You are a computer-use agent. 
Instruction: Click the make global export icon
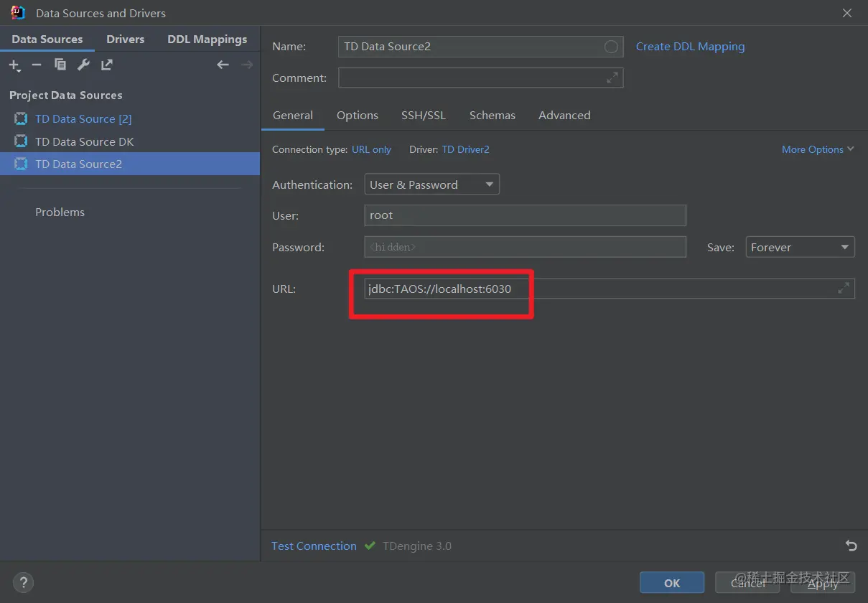pyautogui.click(x=106, y=65)
